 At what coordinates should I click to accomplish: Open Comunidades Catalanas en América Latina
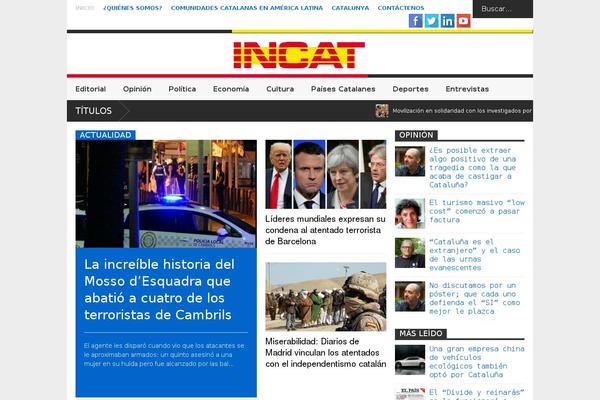[x=247, y=8]
